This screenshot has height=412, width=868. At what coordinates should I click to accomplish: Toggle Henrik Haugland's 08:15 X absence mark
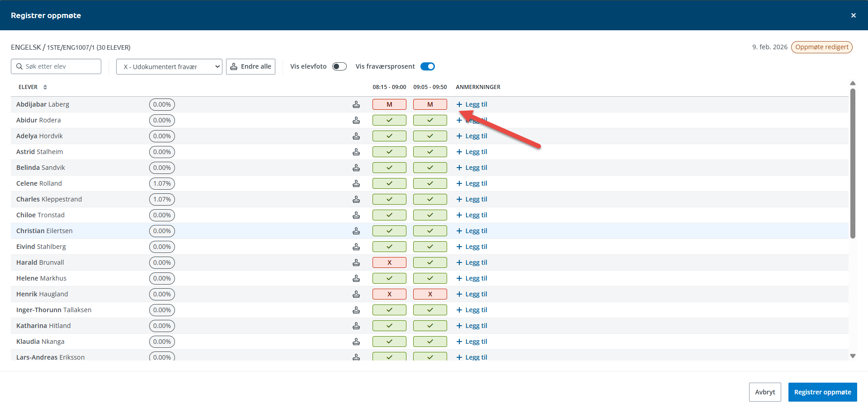pos(389,294)
